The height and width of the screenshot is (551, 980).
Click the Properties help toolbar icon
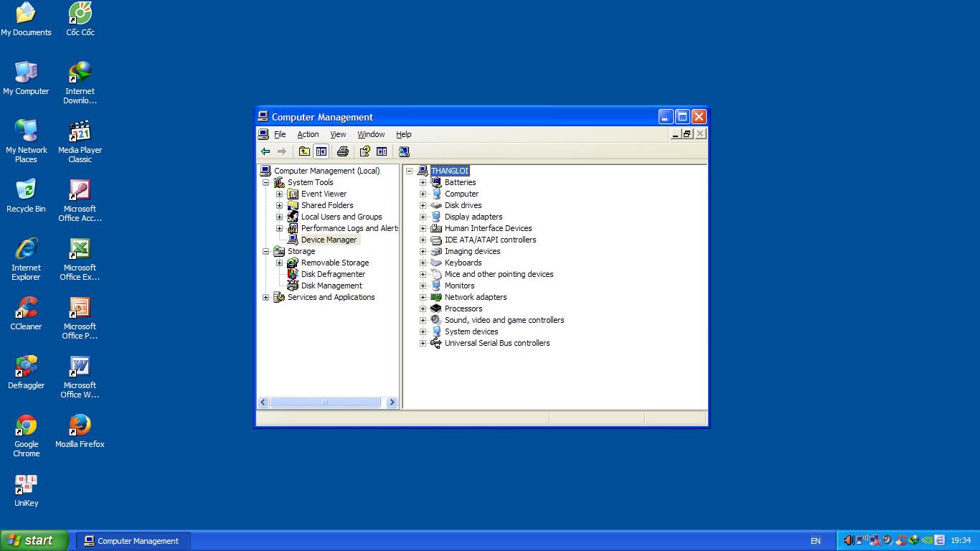[x=364, y=151]
